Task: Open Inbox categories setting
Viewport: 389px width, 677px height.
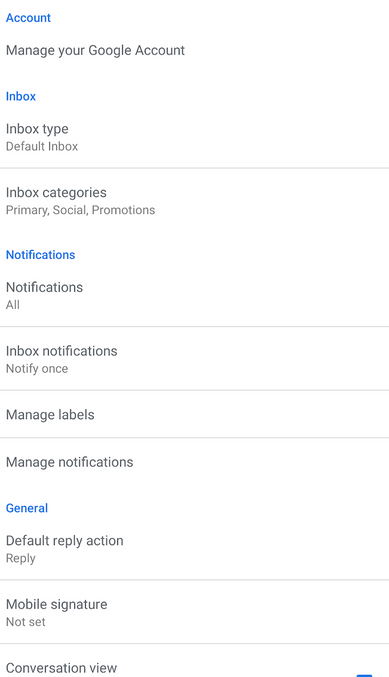Action: 194,201
